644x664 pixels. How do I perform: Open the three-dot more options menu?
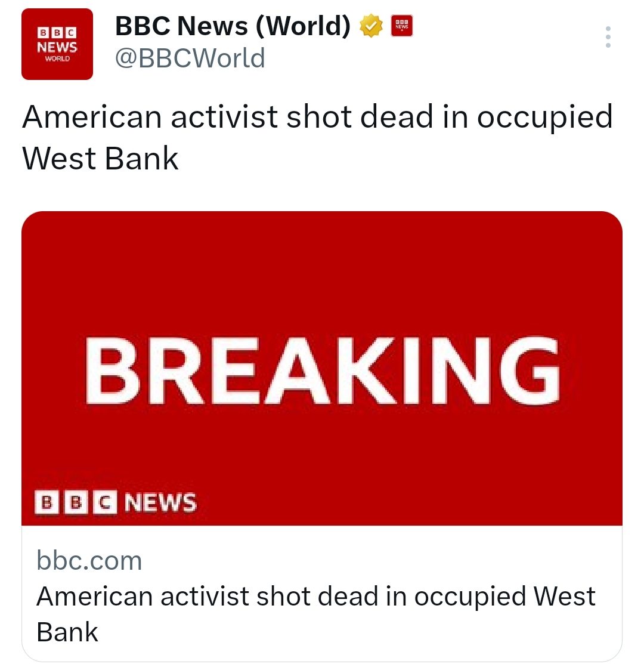608,37
